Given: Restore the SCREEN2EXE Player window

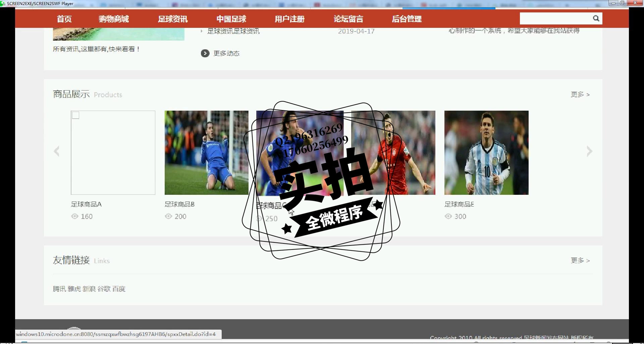Looking at the screenshot, I should point(622,3).
